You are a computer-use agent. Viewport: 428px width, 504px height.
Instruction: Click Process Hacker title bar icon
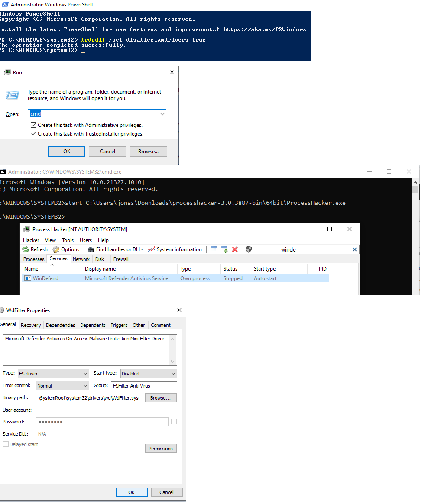point(27,229)
